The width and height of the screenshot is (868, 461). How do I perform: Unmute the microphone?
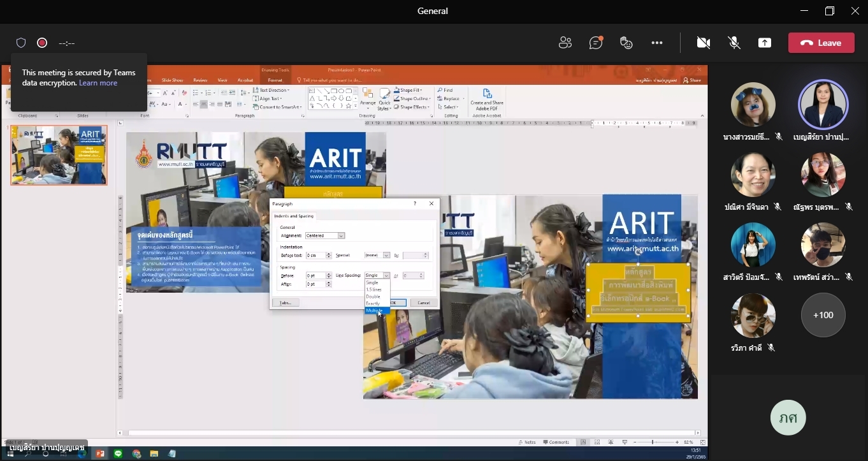[x=734, y=43]
